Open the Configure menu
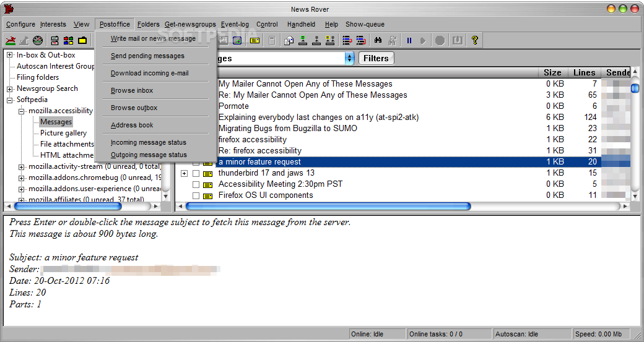The height and width of the screenshot is (342, 644). [x=20, y=24]
